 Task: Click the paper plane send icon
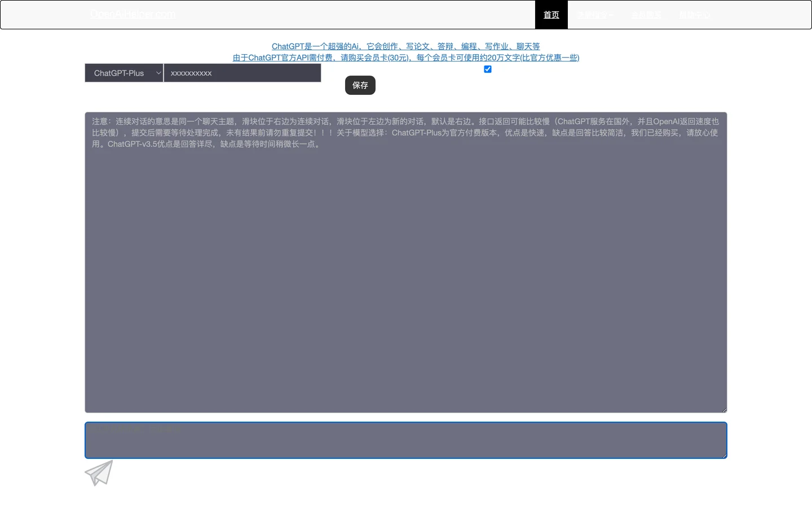99,473
